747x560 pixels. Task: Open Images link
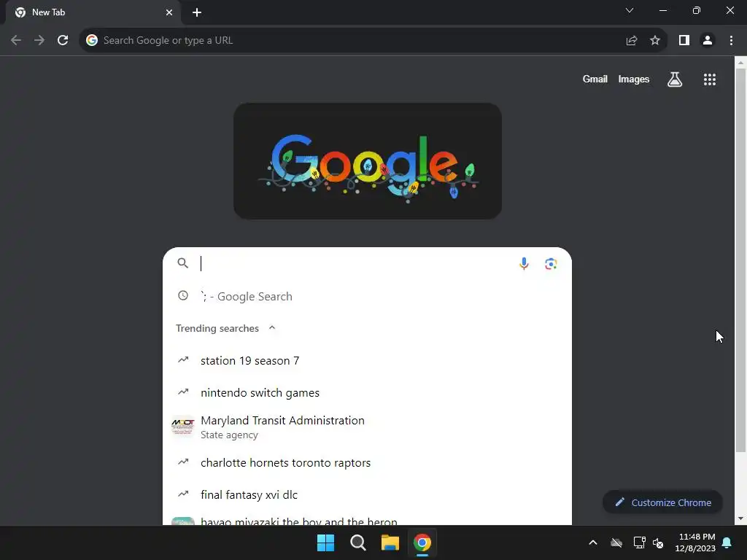click(x=634, y=79)
